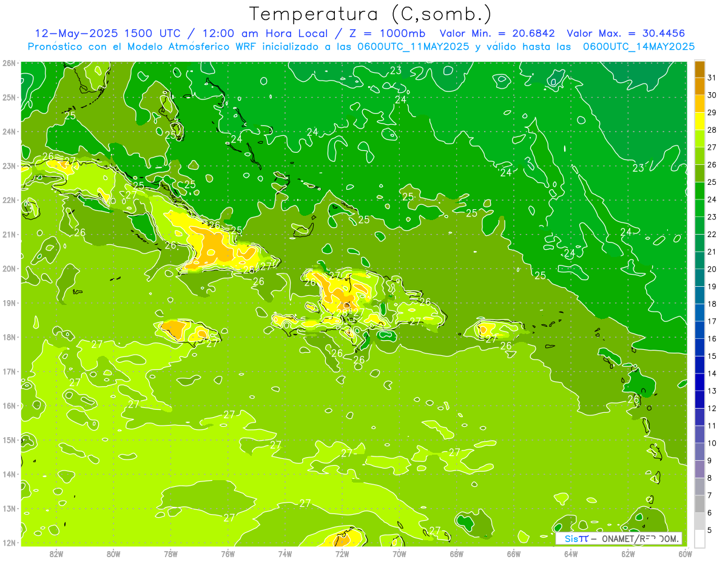Click the colorbar segment between 29 and 30
This screenshot has height=562, width=728.
point(699,104)
